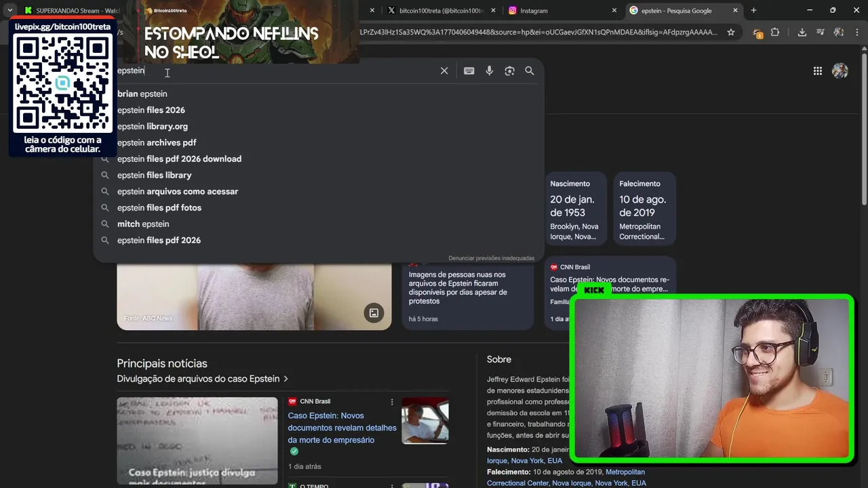Open options for CNN Brasil Caso Epstein article
Viewport: 868px width, 488px height.
[x=391, y=402]
